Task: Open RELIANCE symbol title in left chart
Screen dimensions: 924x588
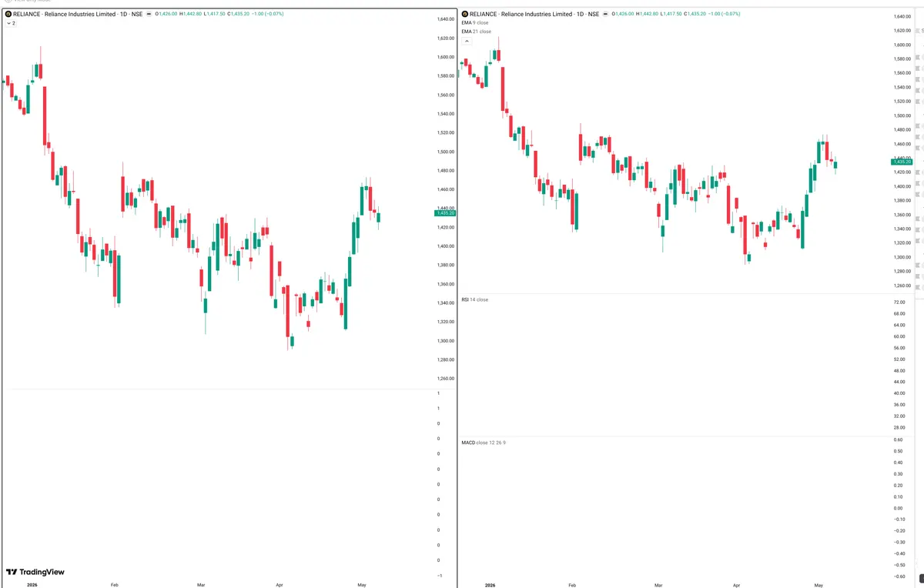Action: pyautogui.click(x=79, y=14)
